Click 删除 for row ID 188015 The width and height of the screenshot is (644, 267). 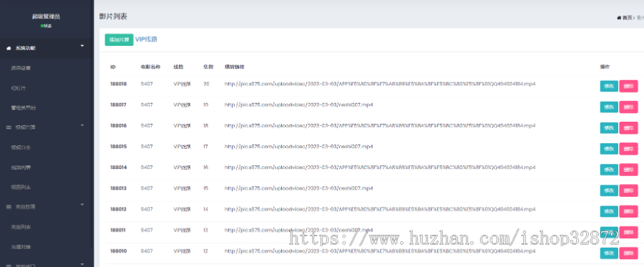click(628, 149)
